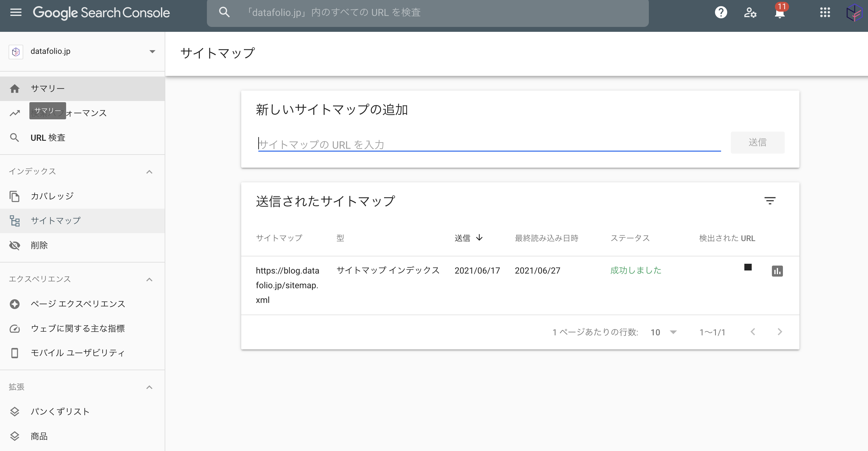Go to previous page of sitemaps table
Viewport: 868px width, 451px height.
coord(753,332)
